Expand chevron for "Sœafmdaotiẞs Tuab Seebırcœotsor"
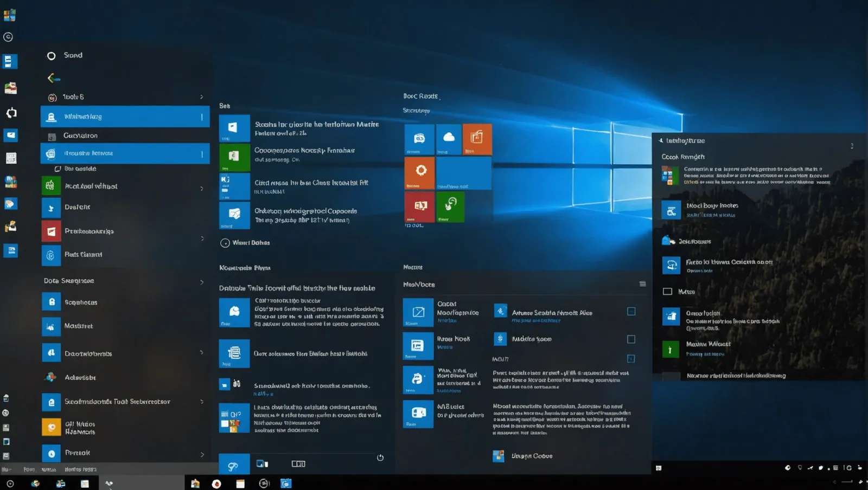Screen dimensions: 868x490 click(x=202, y=402)
